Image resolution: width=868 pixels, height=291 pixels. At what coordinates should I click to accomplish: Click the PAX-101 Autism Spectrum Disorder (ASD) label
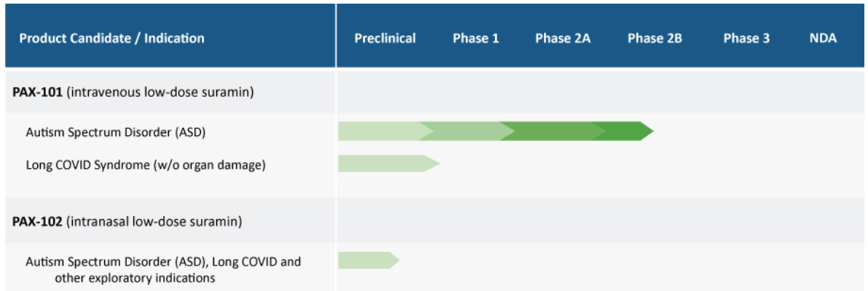[x=116, y=133]
